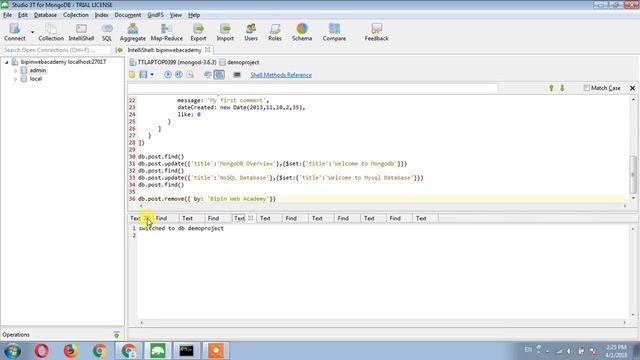Open the Roles manager

tap(275, 32)
